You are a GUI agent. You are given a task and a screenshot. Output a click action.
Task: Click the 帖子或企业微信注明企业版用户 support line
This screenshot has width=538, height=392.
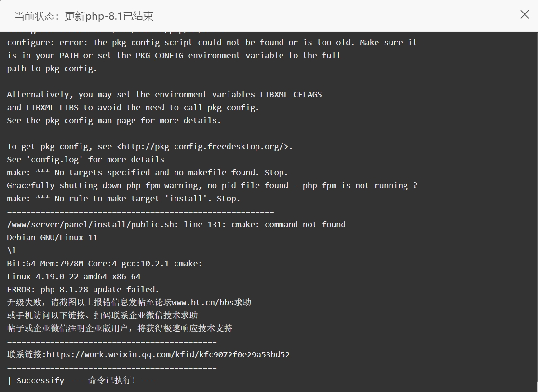(120, 328)
